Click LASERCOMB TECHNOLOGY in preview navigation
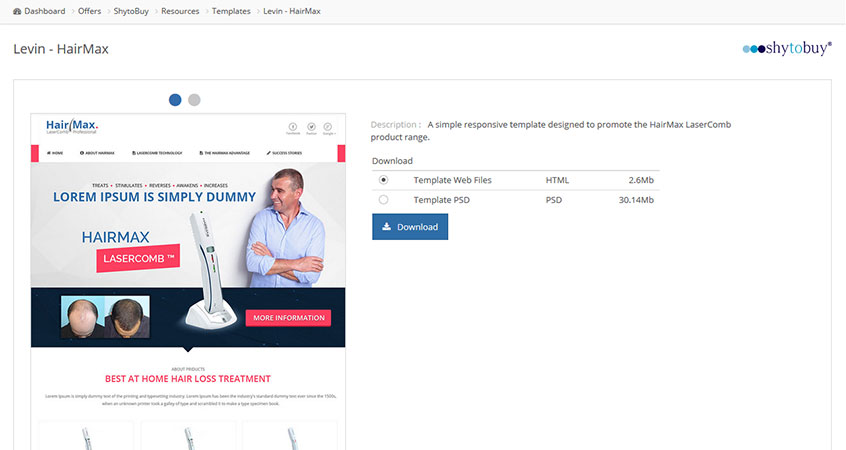The image size is (846, 450). [x=157, y=153]
